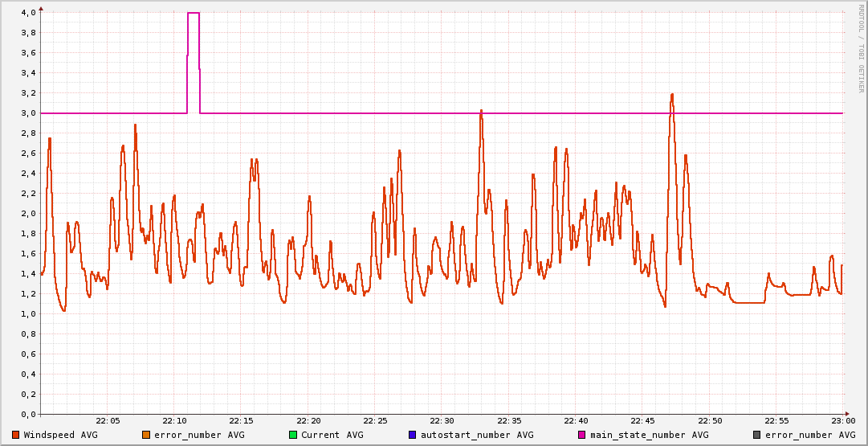Viewport: 868px width, 446px height.
Task: Click the 22:05 time axis label
Action: [108, 421]
